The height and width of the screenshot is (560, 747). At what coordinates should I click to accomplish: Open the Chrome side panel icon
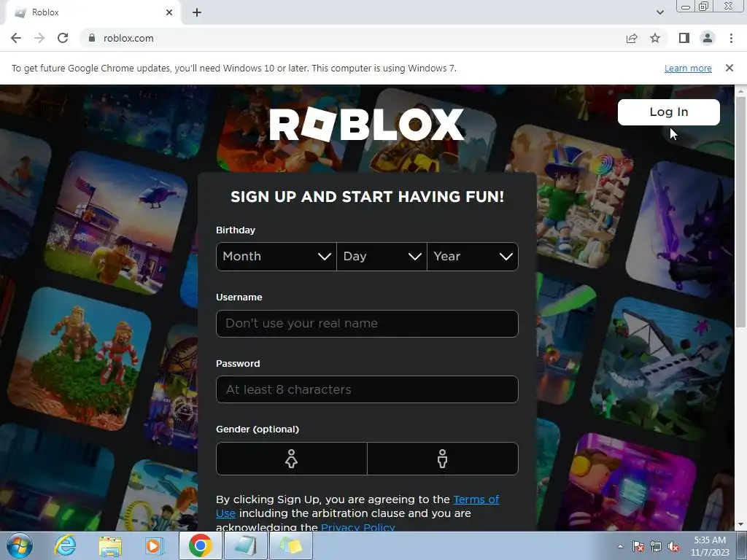(684, 38)
